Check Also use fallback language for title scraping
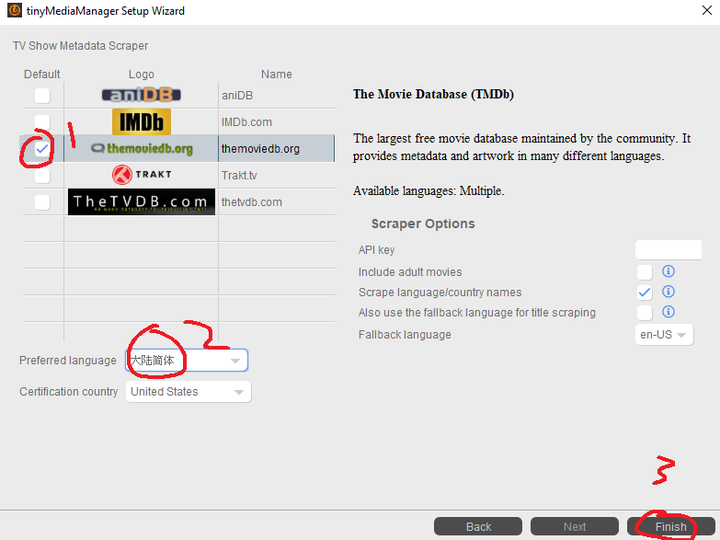The image size is (720, 540). [645, 312]
